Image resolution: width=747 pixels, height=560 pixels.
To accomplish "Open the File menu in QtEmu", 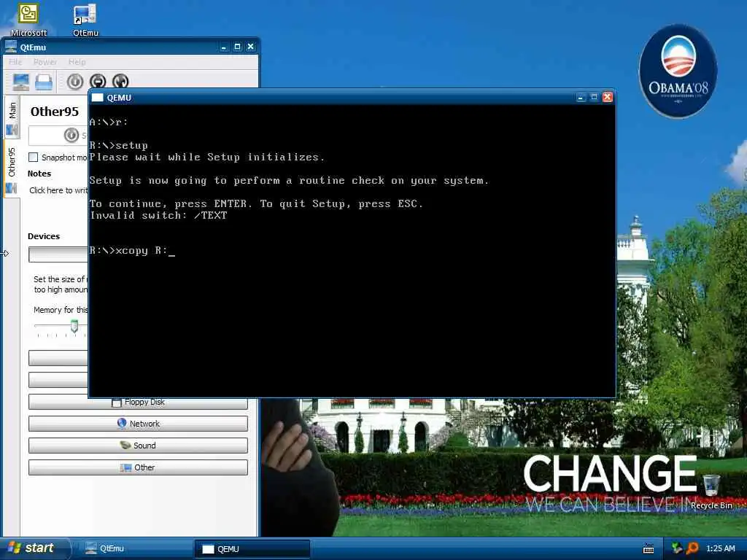I will tap(15, 62).
